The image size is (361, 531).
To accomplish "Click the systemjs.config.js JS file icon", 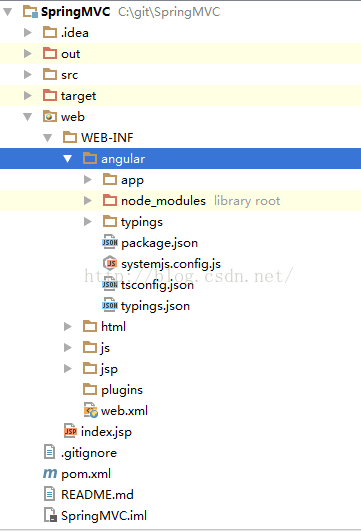I will [x=110, y=263].
